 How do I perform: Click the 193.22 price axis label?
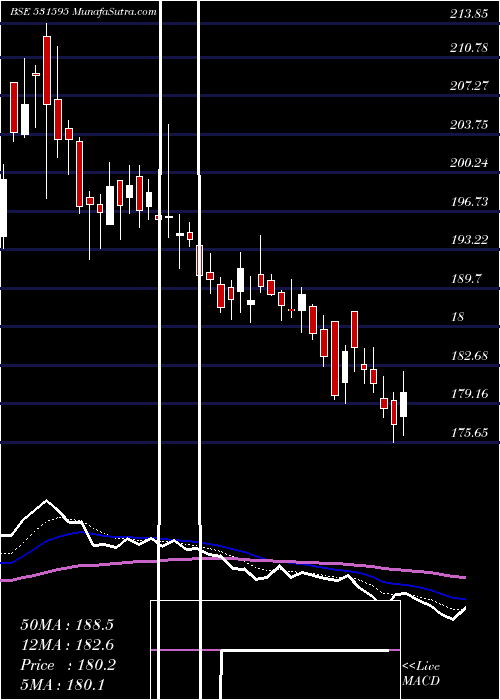point(469,240)
